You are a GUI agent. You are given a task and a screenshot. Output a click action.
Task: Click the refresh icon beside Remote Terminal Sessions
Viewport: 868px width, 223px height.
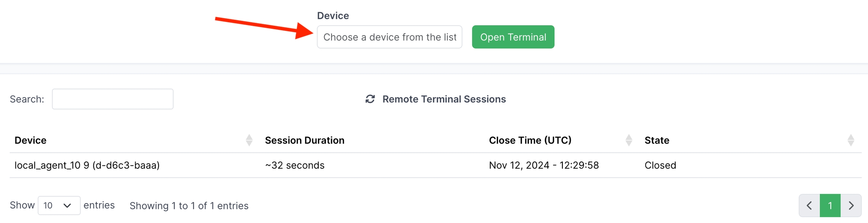click(x=370, y=99)
